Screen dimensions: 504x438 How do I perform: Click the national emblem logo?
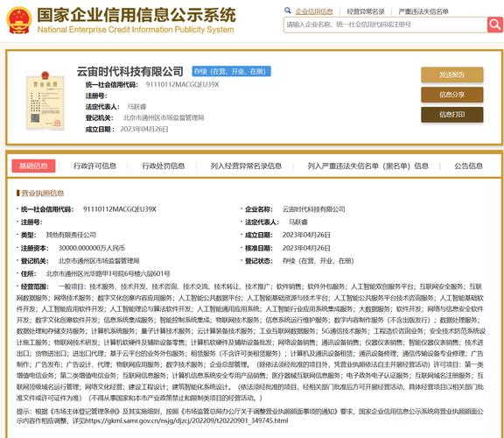pos(19,20)
